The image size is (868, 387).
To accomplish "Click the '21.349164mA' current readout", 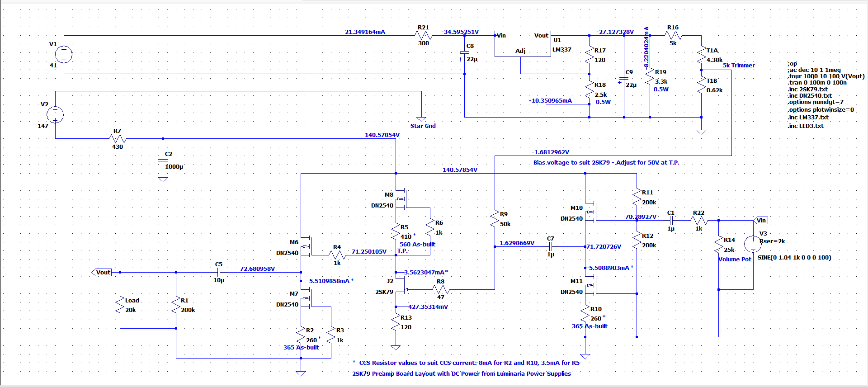I will pyautogui.click(x=365, y=32).
